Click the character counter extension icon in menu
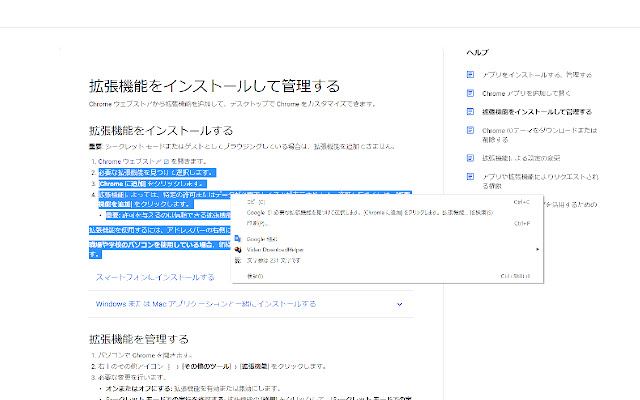The width and height of the screenshot is (640, 400). 238,260
